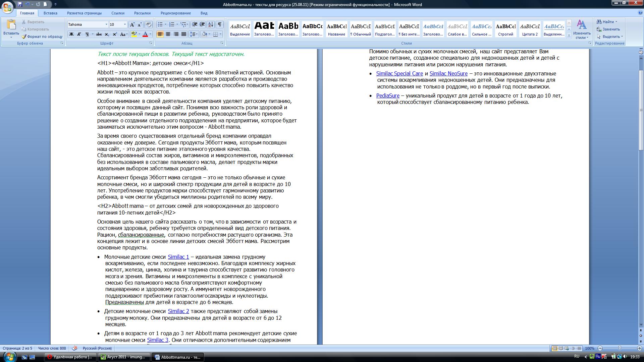Screen dimensions: 644x362
Task: Click the Increase Indent icon
Action: tap(202, 24)
